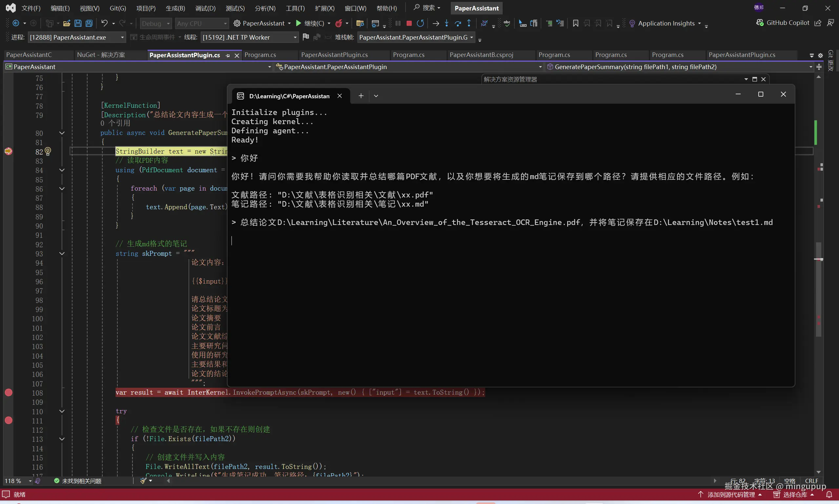Toggle pin on PaperAssistantPlugin.cs tab
Screen dimensions: 839x504
(x=228, y=55)
